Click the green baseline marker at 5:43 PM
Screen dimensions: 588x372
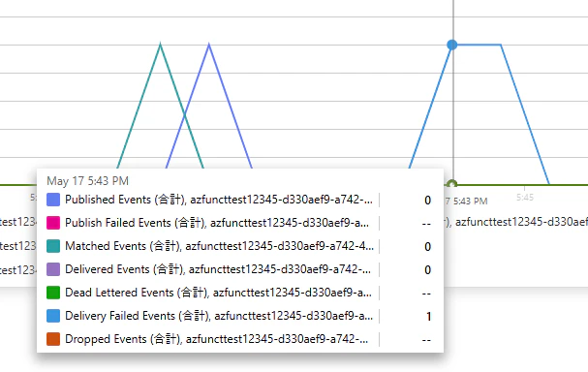pos(452,184)
